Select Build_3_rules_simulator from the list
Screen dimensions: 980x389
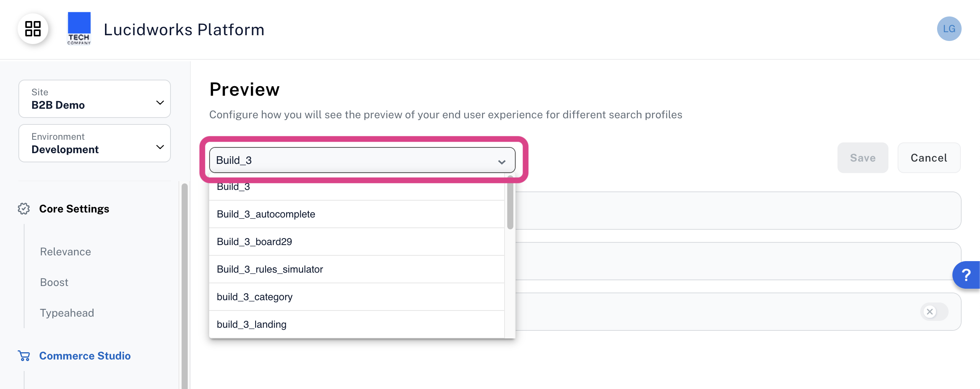pyautogui.click(x=270, y=269)
